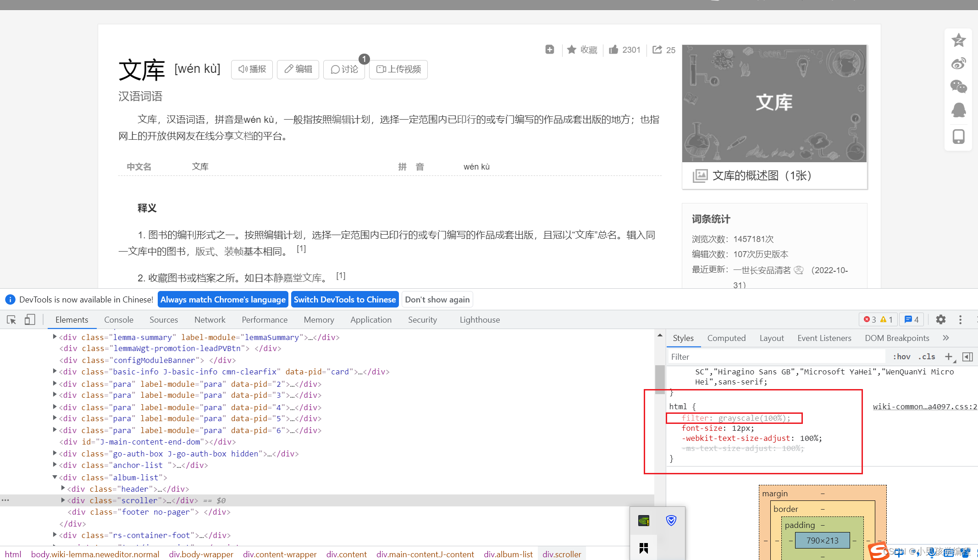This screenshot has height=560, width=978.
Task: Expand the scroller div node
Action: [x=63, y=500]
